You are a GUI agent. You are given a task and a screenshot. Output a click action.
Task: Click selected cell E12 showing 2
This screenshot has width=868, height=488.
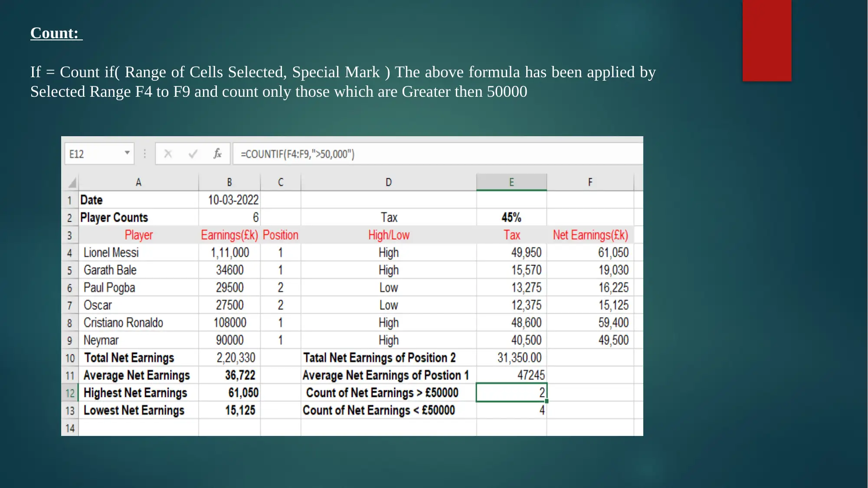tap(511, 393)
